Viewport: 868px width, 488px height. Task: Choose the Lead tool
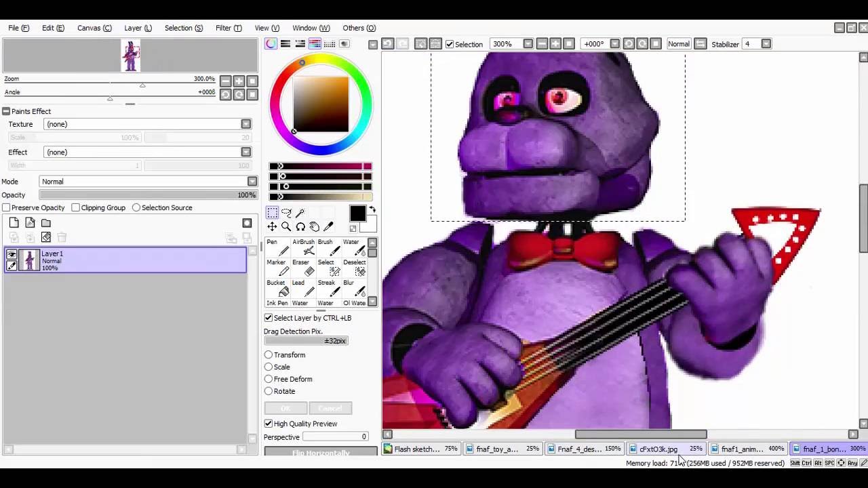click(x=303, y=288)
